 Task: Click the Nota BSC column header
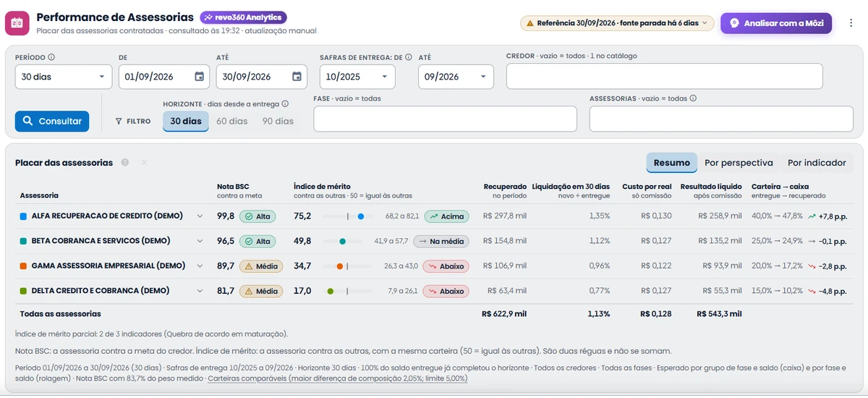coord(233,187)
